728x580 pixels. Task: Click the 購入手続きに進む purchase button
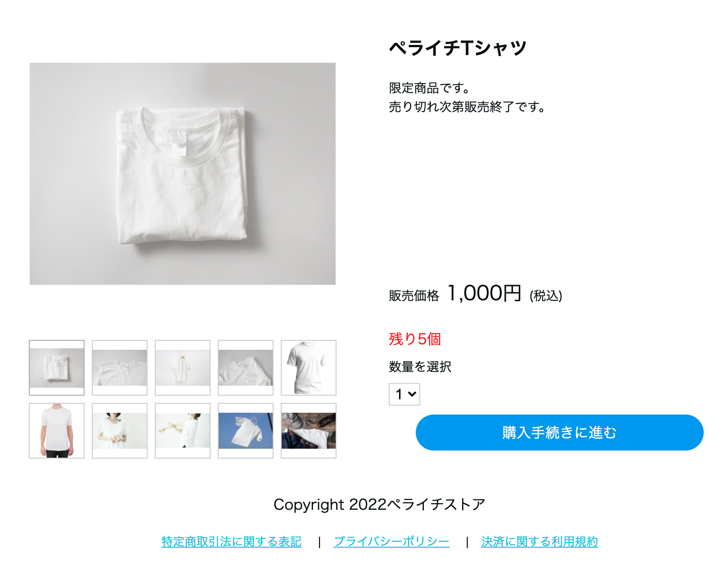tap(559, 433)
